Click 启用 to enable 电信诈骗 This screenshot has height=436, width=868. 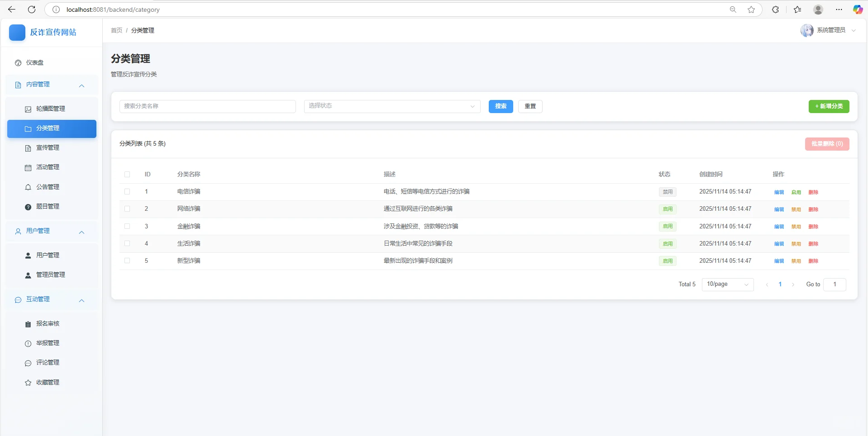coord(796,192)
